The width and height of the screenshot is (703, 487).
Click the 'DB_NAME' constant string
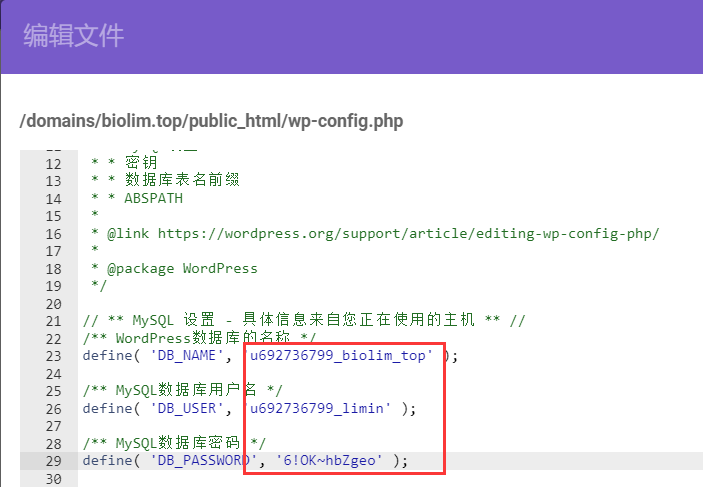pyautogui.click(x=187, y=356)
